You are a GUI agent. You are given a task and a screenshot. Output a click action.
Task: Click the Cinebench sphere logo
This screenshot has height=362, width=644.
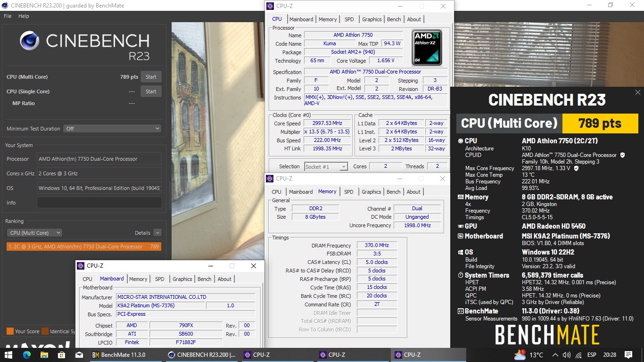(x=30, y=41)
